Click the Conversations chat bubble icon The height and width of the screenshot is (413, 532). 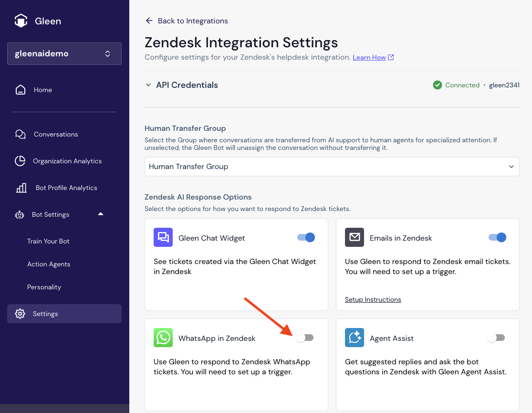coord(21,134)
